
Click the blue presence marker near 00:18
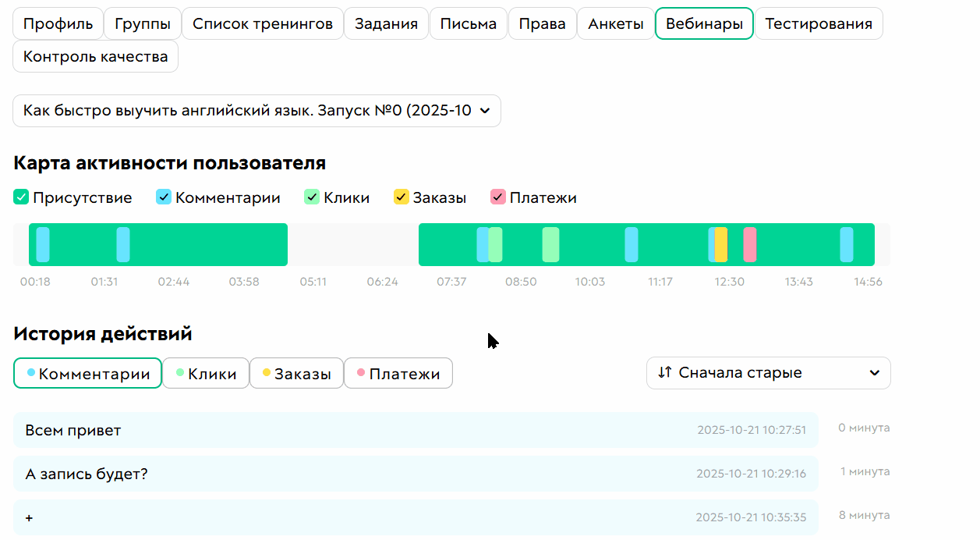[43, 244]
